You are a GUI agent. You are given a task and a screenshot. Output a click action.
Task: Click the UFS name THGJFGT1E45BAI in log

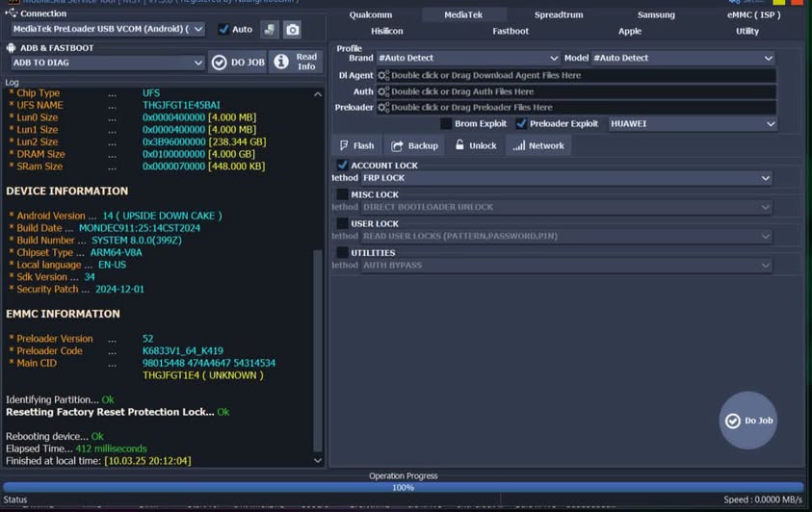pyautogui.click(x=181, y=105)
